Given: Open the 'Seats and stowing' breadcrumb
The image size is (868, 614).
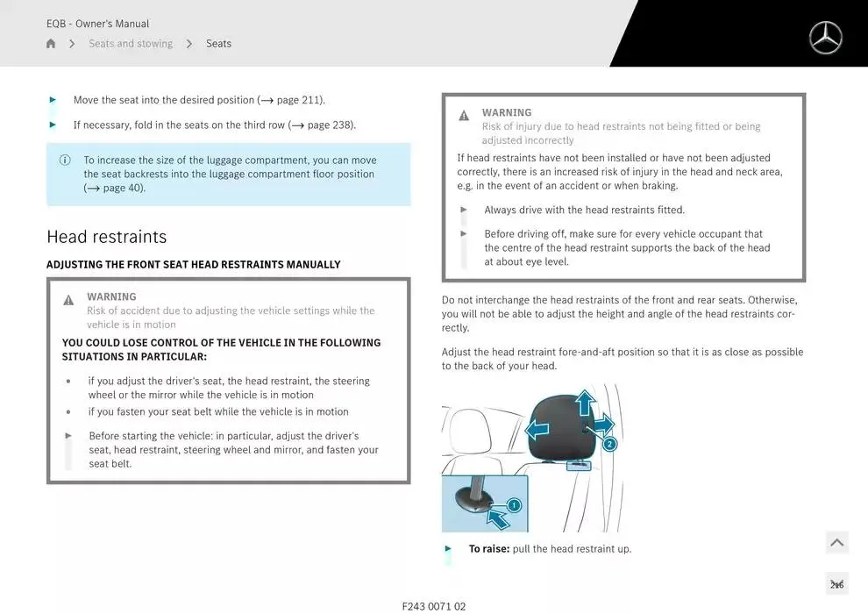Looking at the screenshot, I should click(131, 44).
